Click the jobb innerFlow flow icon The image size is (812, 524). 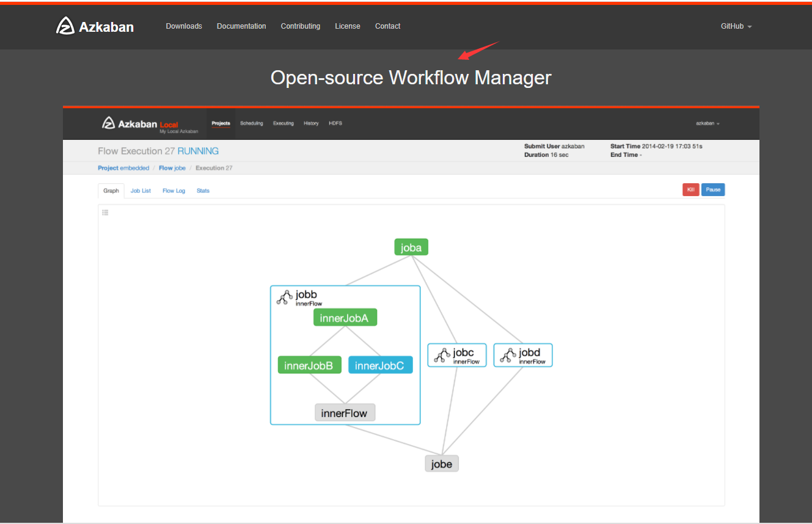(283, 297)
